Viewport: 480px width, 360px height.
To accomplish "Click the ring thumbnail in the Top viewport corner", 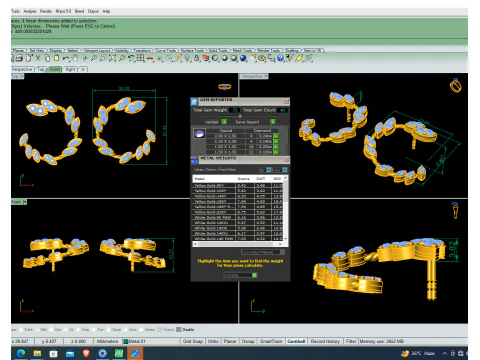I will coord(225,87).
